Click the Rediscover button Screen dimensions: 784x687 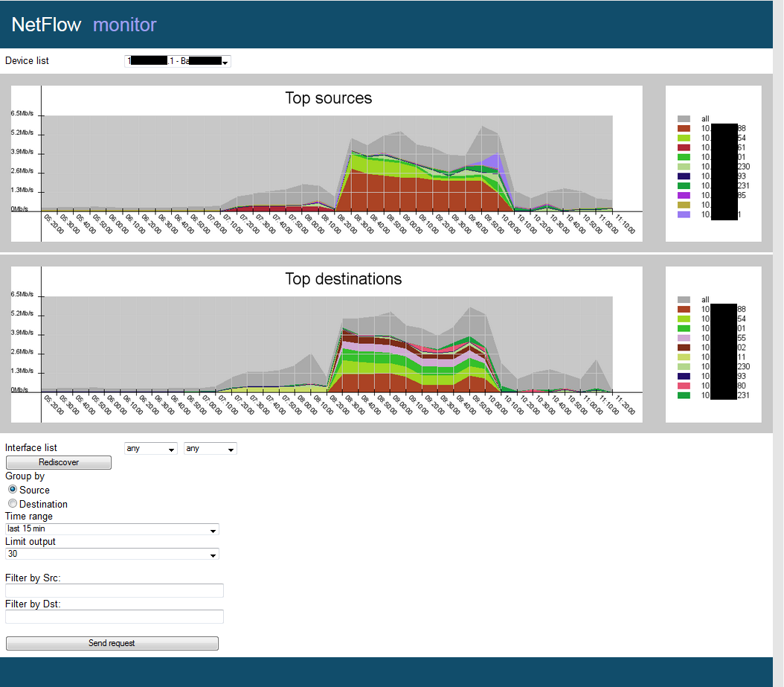(x=58, y=462)
